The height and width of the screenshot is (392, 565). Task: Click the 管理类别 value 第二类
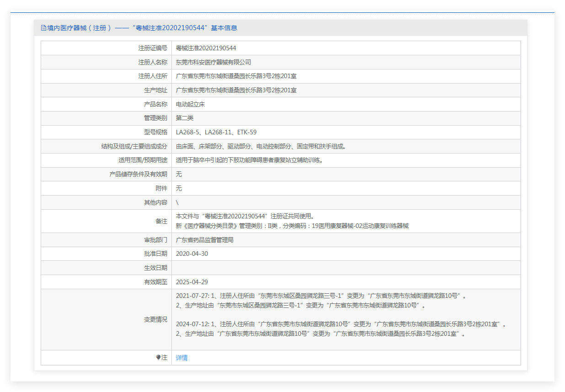coord(185,118)
